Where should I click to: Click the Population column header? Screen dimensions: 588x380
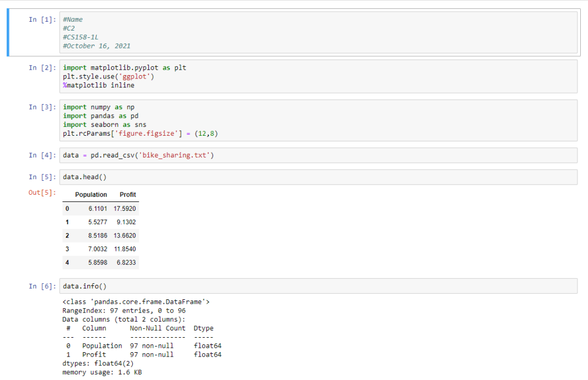point(91,195)
